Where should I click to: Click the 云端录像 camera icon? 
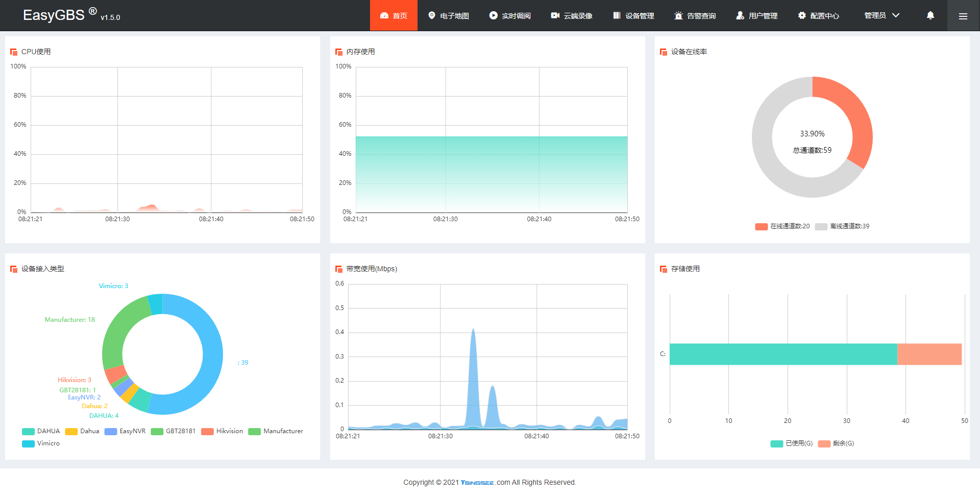[x=555, y=15]
